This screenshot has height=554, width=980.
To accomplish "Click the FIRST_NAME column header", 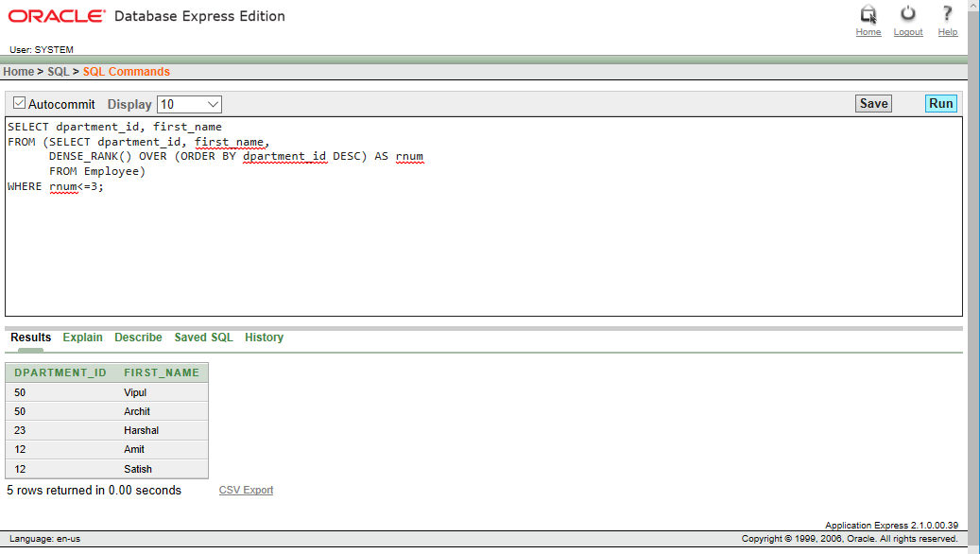I will (x=162, y=372).
